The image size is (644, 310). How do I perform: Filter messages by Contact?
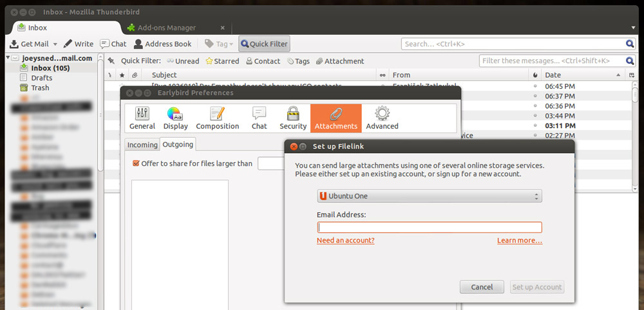coord(263,61)
